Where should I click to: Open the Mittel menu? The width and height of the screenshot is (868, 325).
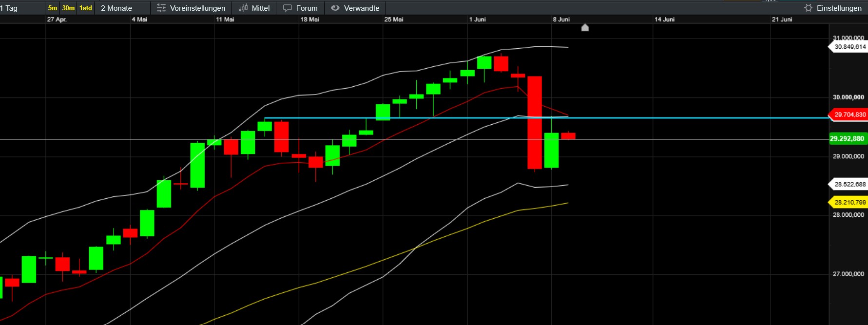point(254,8)
